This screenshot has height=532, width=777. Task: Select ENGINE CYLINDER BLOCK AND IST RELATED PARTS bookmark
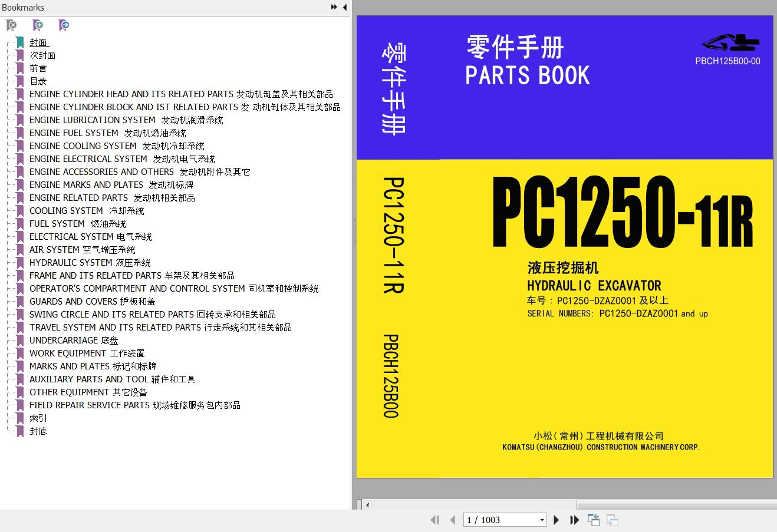coord(185,107)
